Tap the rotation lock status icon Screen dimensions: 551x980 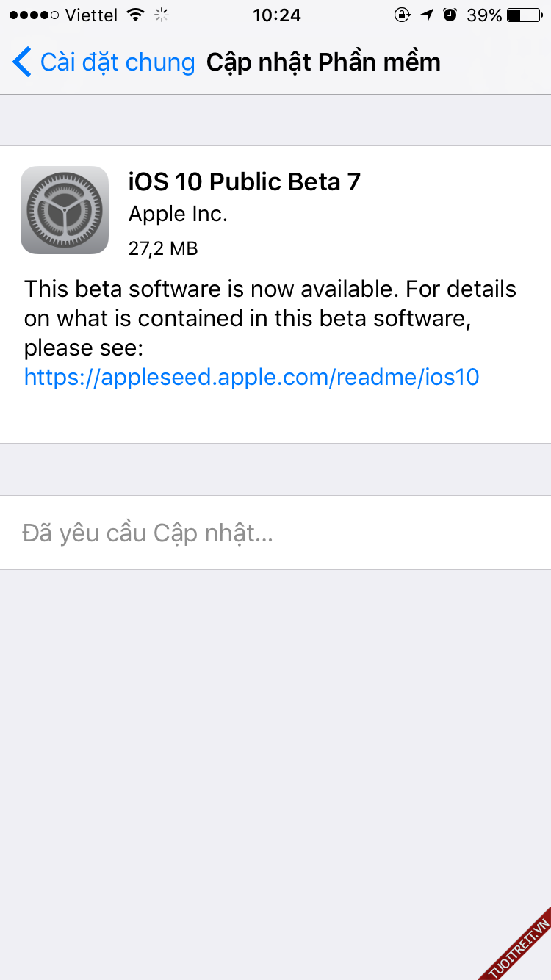pyautogui.click(x=402, y=15)
